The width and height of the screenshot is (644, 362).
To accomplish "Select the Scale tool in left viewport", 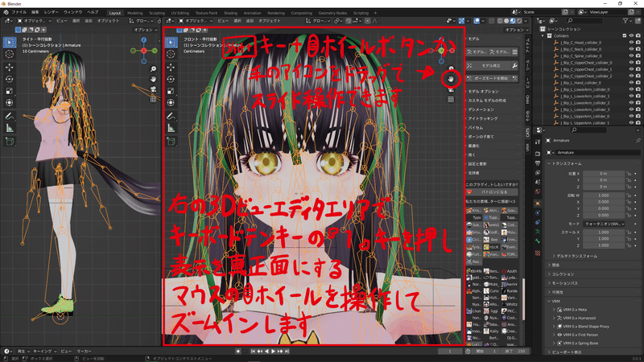I will tap(10, 91).
